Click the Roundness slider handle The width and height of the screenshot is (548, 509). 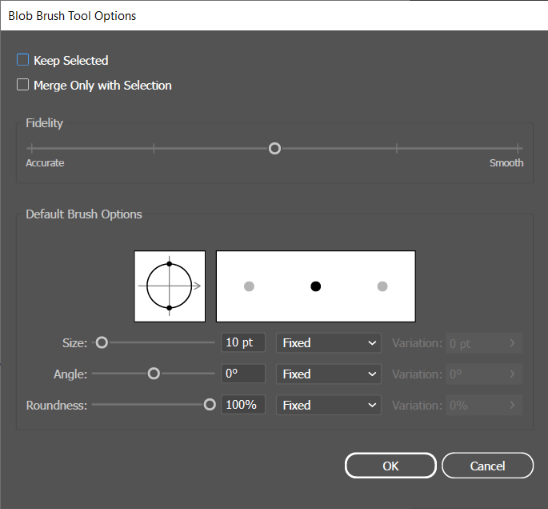(209, 404)
